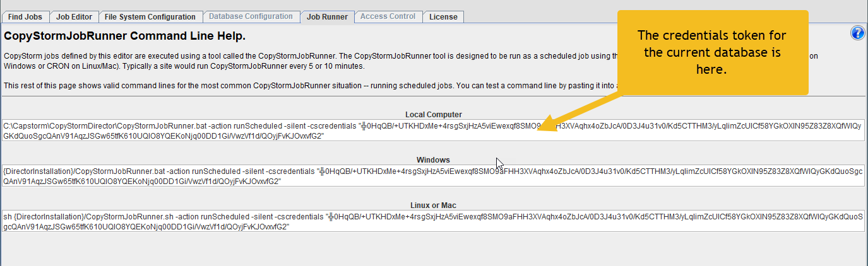Open the Job Editor tab
This screenshot has width=868, height=266.
click(74, 17)
